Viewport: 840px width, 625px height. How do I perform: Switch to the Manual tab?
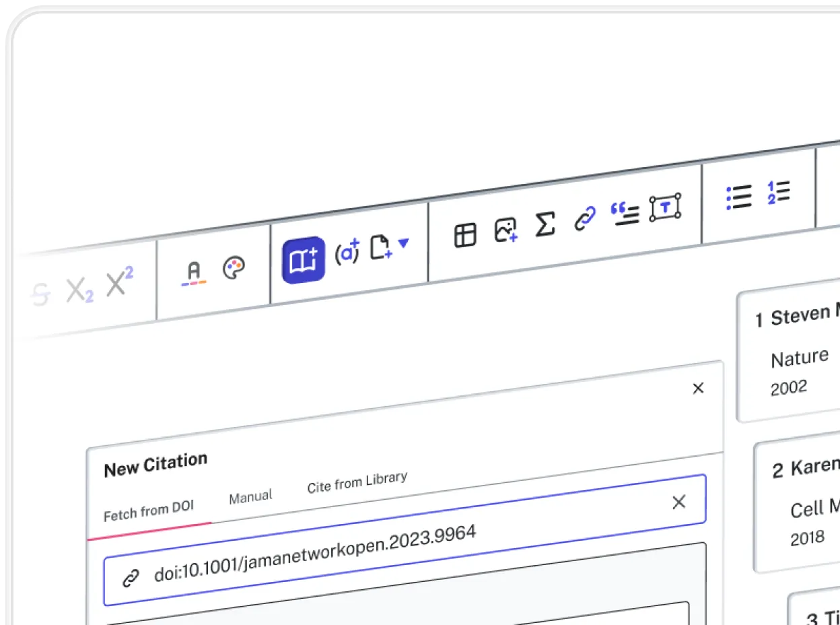pyautogui.click(x=251, y=498)
